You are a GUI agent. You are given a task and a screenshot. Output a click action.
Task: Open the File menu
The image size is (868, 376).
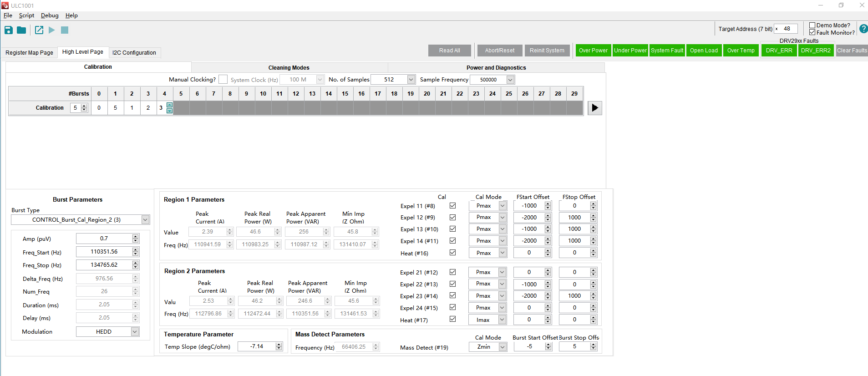point(8,15)
